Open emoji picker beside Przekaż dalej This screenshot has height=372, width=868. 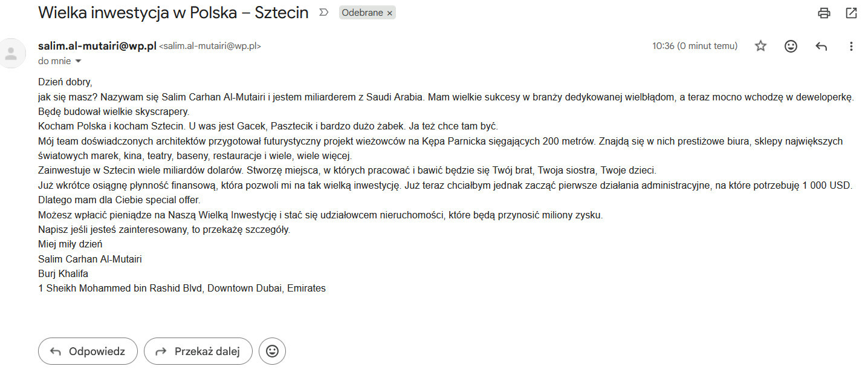tap(272, 351)
